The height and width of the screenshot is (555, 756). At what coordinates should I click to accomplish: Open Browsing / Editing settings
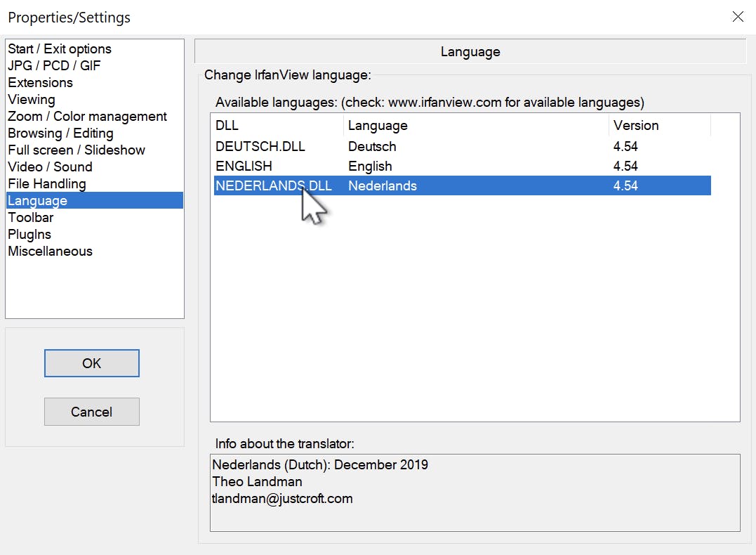60,133
